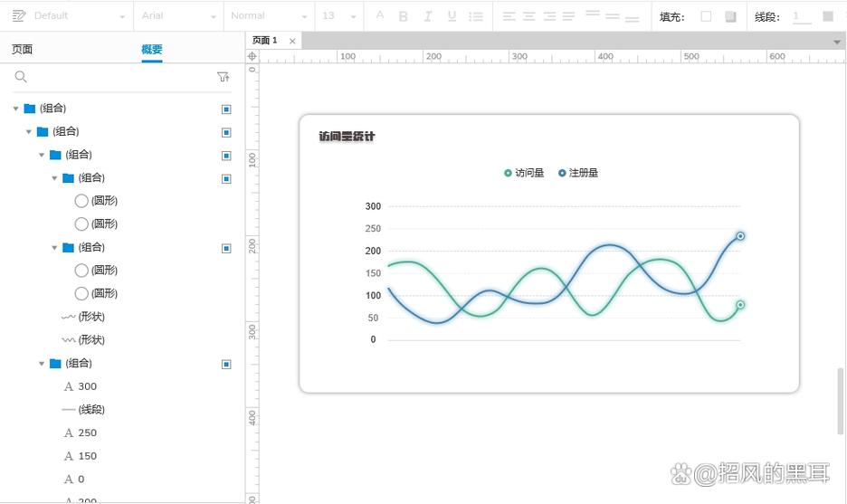This screenshot has height=504, width=847.
Task: Click the search magnifier in outline panel
Action: [x=21, y=78]
